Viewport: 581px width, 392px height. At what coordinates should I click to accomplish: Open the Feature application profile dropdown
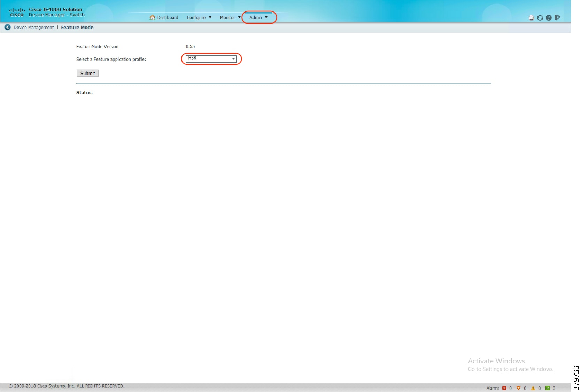point(211,59)
